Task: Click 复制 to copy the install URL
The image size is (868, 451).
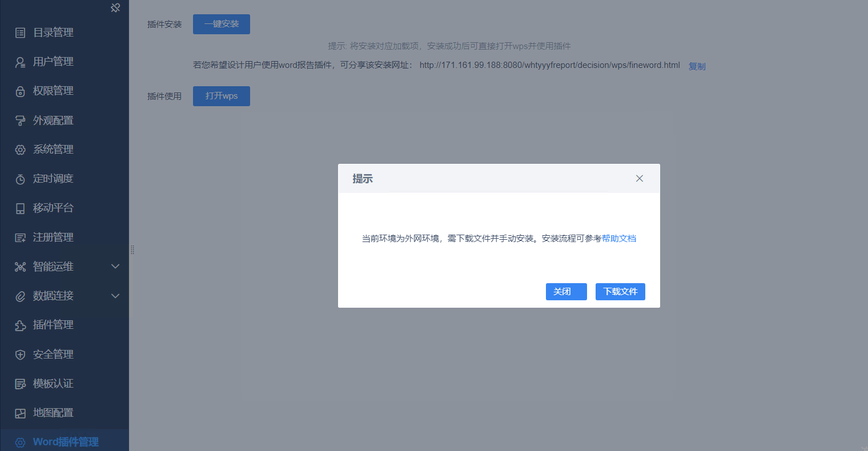Action: pos(697,66)
